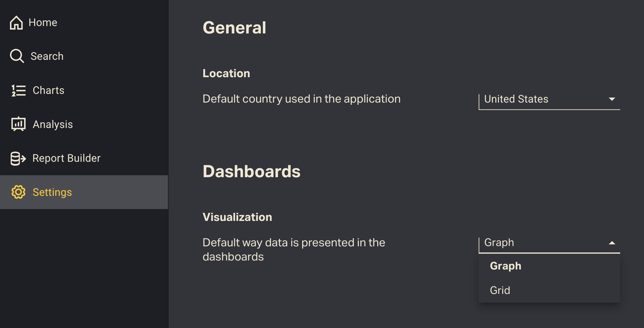The width and height of the screenshot is (644, 328).
Task: Open Report Builder from sidebar
Action: coord(67,158)
